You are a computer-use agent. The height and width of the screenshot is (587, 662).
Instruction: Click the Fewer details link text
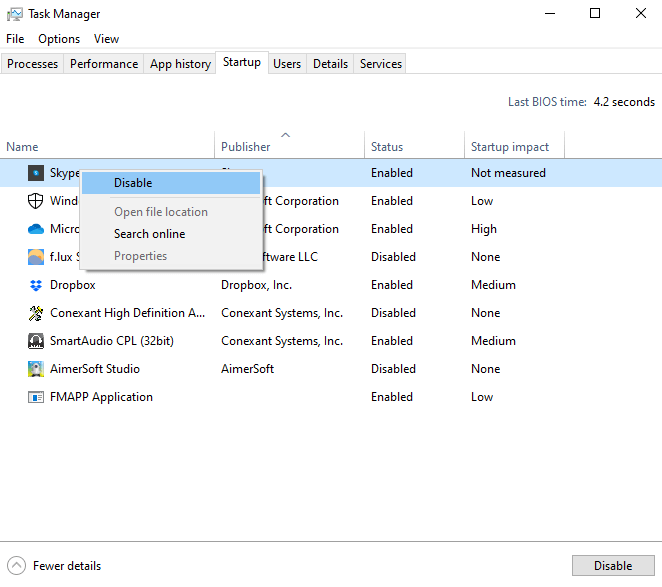click(67, 566)
